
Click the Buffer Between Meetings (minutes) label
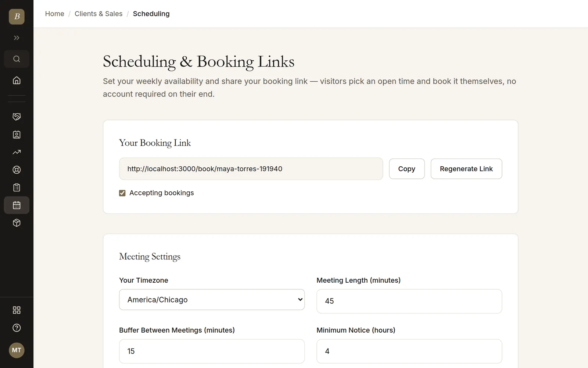(x=177, y=330)
